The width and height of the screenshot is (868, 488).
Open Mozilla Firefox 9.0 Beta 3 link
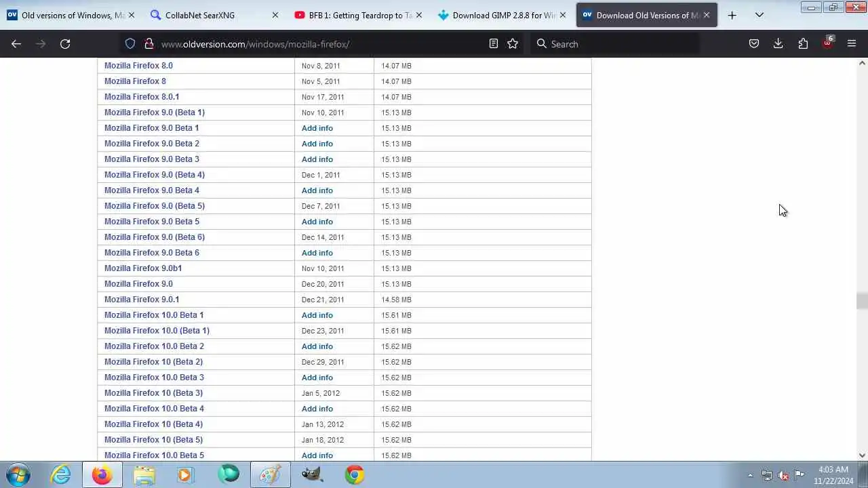[152, 159]
